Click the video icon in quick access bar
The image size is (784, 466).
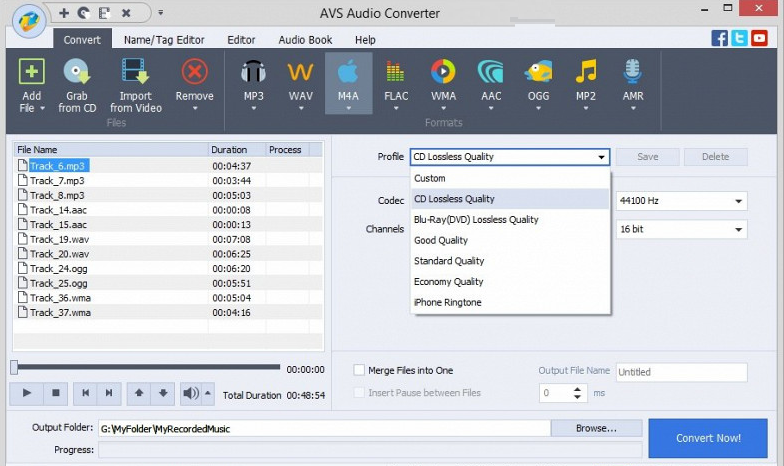tap(104, 12)
